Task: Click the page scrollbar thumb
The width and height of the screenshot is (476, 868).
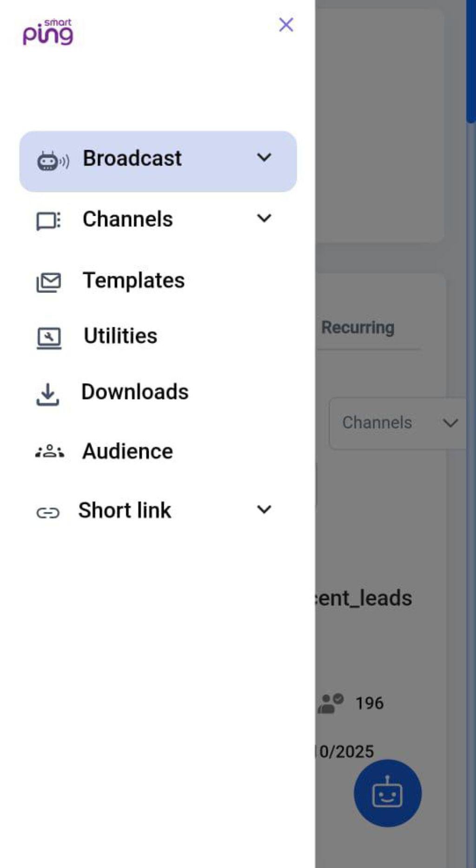Action: [470, 60]
